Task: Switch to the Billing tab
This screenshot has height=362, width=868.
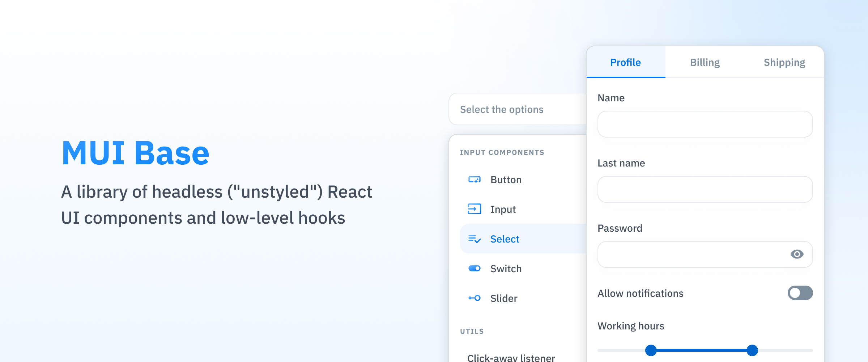Action: tap(705, 62)
